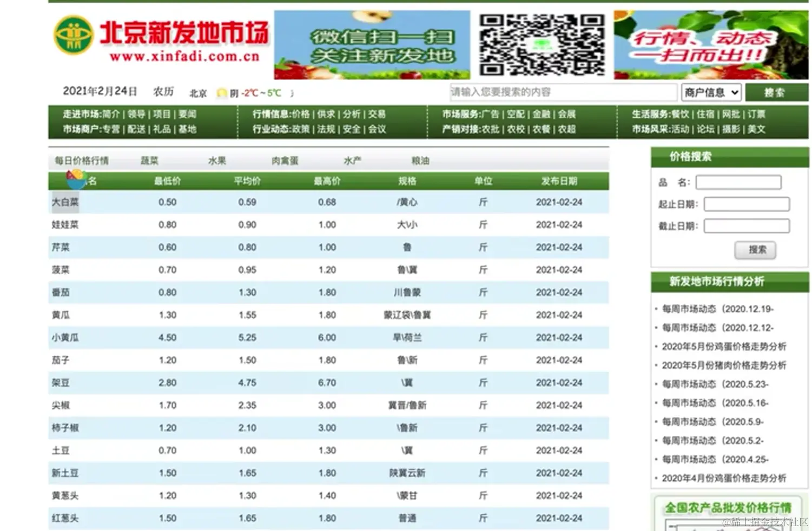Open 政策 link under 行业动态
This screenshot has height=531, width=812.
pos(301,129)
